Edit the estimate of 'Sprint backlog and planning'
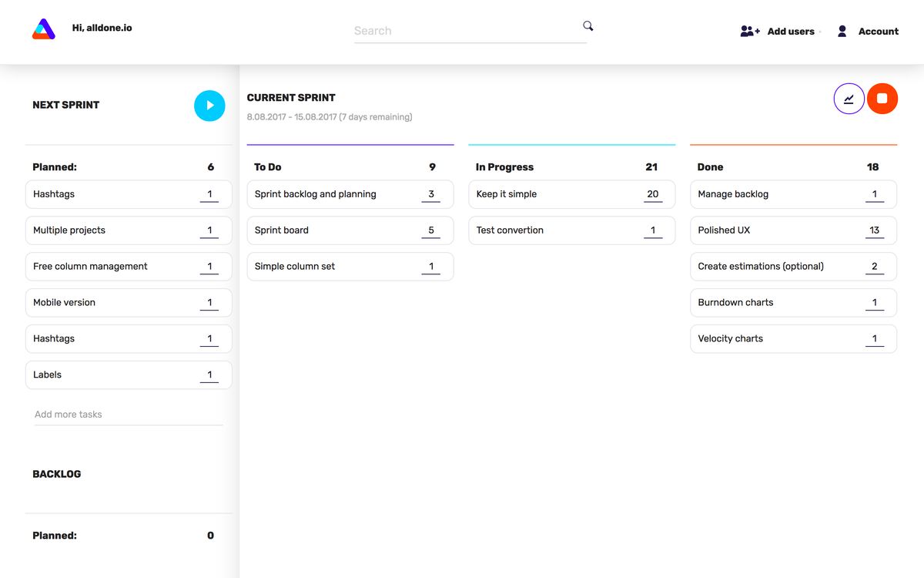 pos(431,193)
